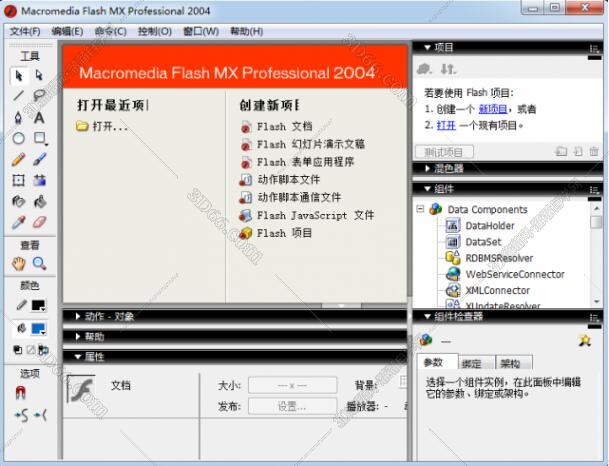Image resolution: width=609 pixels, height=466 pixels.
Task: Collapse the 项目 panel
Action: click(x=428, y=47)
